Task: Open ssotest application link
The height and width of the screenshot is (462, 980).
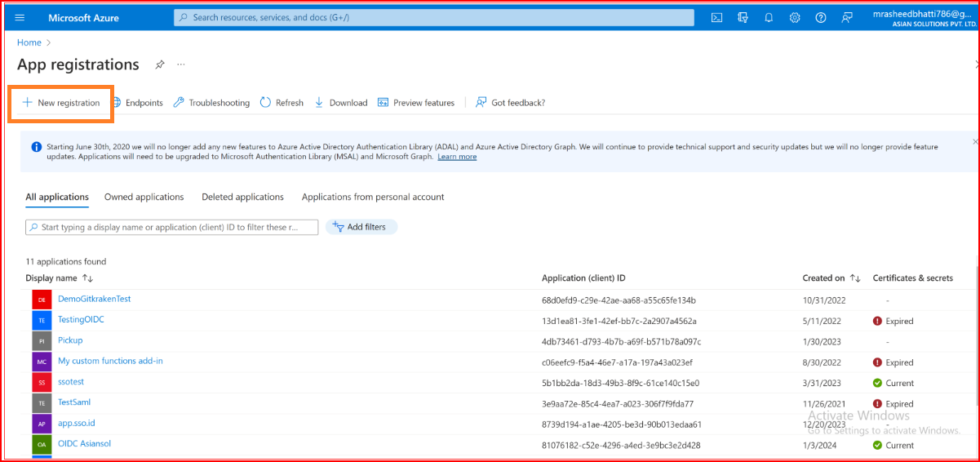Action: click(71, 381)
